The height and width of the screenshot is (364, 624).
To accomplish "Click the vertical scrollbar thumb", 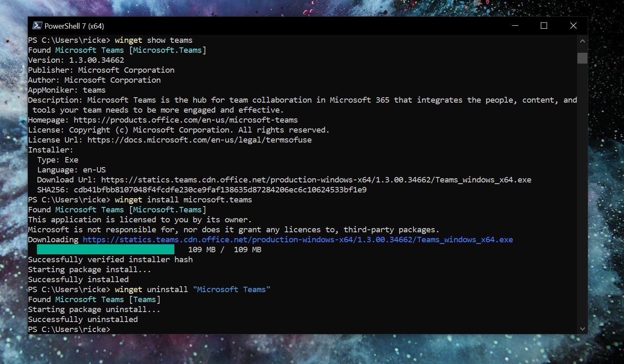I will [x=582, y=58].
